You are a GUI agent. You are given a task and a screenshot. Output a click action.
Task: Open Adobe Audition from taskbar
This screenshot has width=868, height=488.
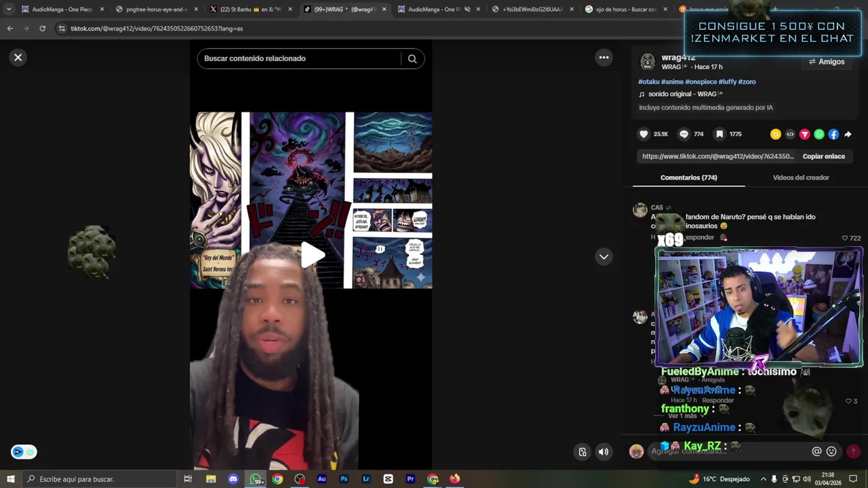(321, 479)
